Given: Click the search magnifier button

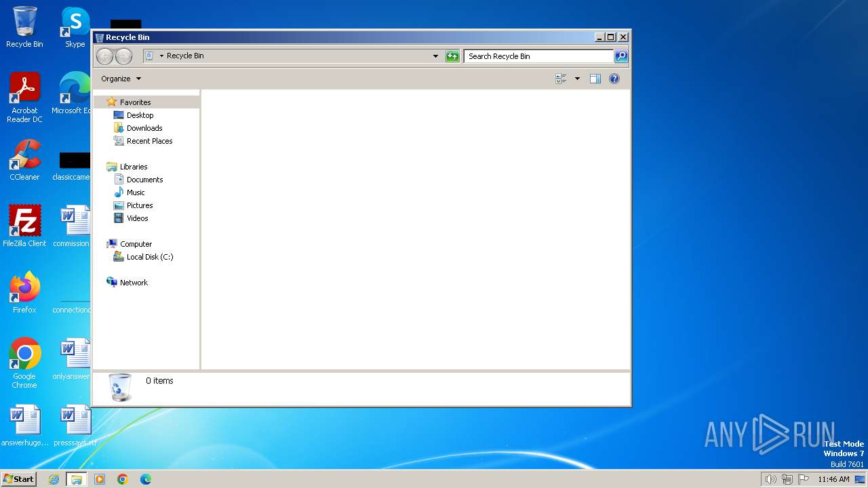Looking at the screenshot, I should pyautogui.click(x=621, y=56).
